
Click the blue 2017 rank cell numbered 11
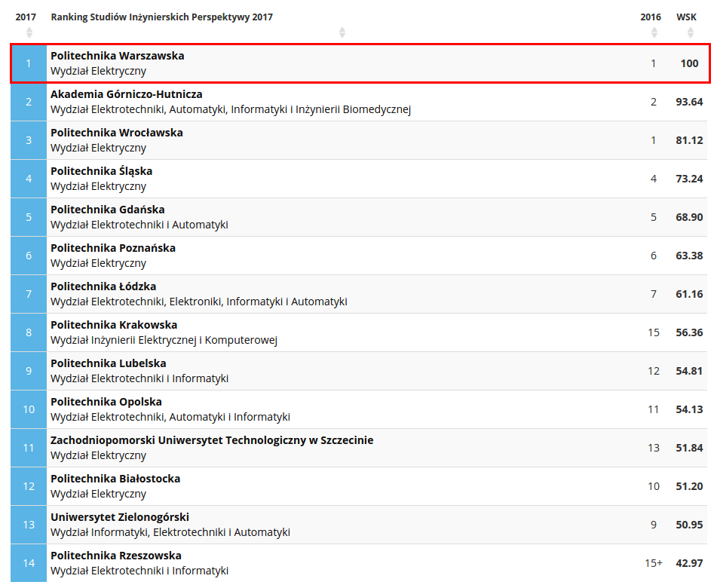(x=29, y=447)
